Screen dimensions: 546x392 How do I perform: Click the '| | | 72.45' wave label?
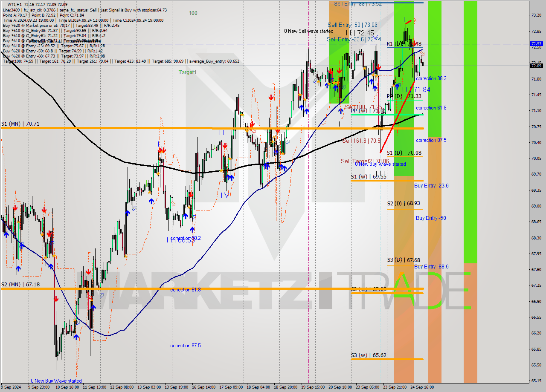click(x=360, y=33)
